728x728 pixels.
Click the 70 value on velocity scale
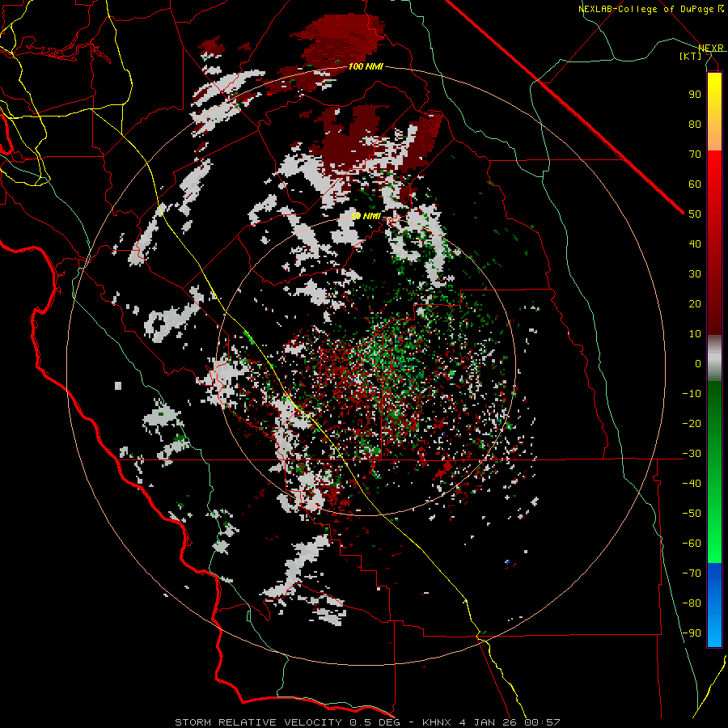tap(695, 154)
